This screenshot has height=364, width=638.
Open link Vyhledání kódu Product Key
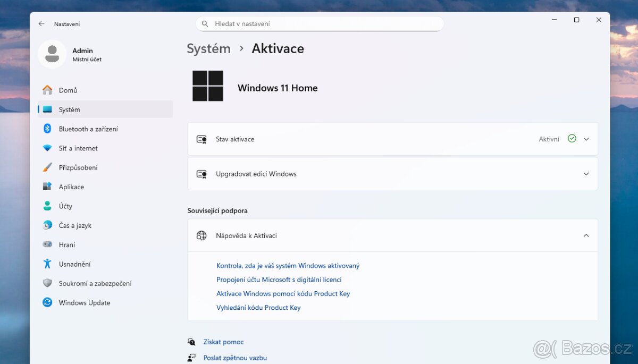(x=258, y=308)
